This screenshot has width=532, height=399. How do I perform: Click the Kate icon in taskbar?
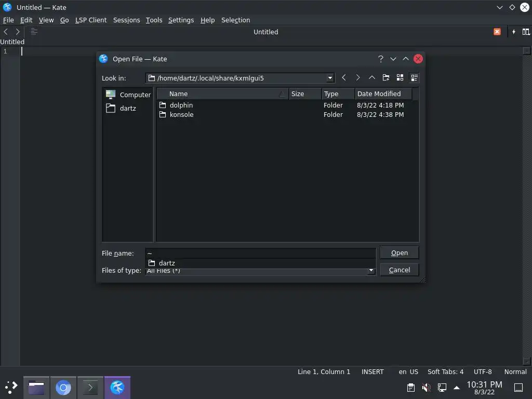coord(117,387)
